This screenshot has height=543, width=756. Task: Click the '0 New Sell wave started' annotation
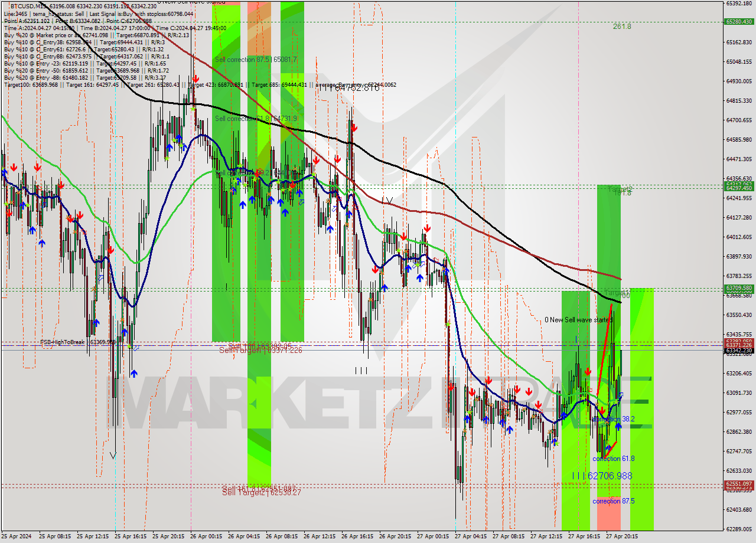point(578,320)
